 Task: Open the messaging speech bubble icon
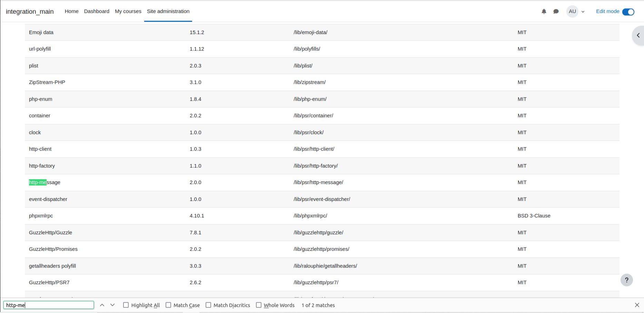(x=556, y=11)
